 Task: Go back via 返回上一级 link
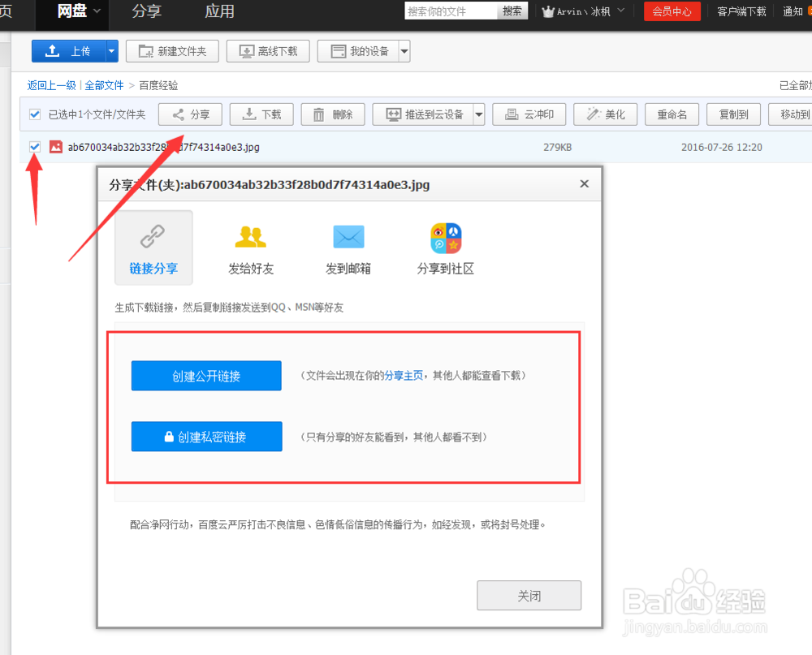[52, 85]
